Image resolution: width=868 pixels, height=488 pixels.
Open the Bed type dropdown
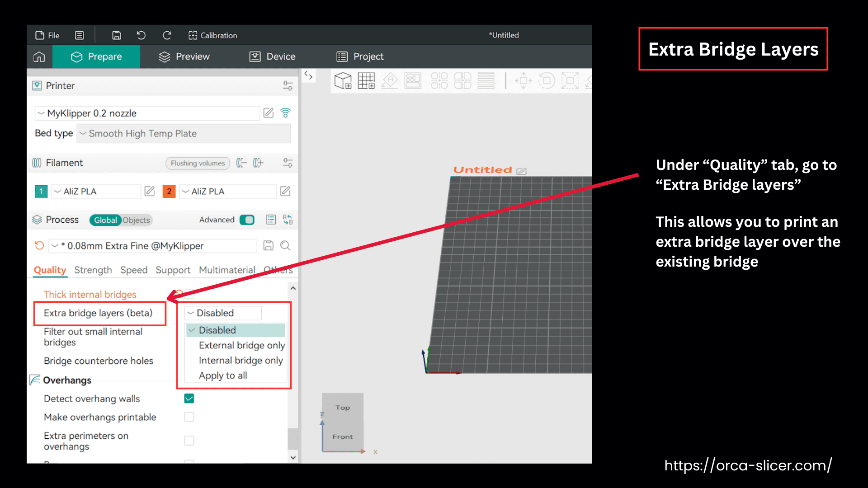coord(183,134)
